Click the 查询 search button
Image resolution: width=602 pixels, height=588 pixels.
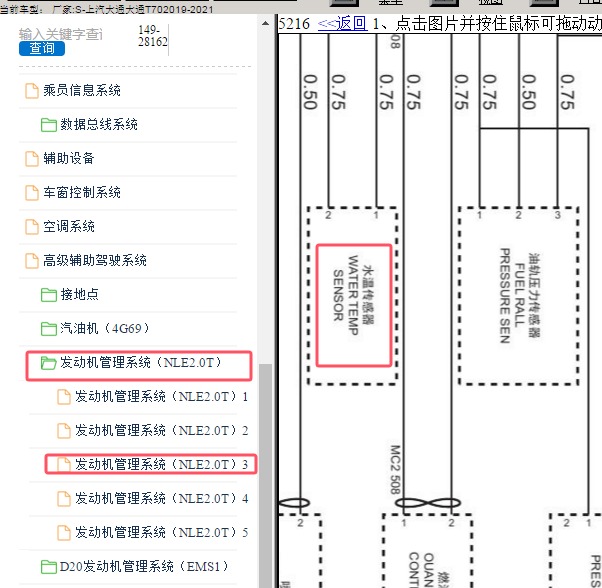42,49
